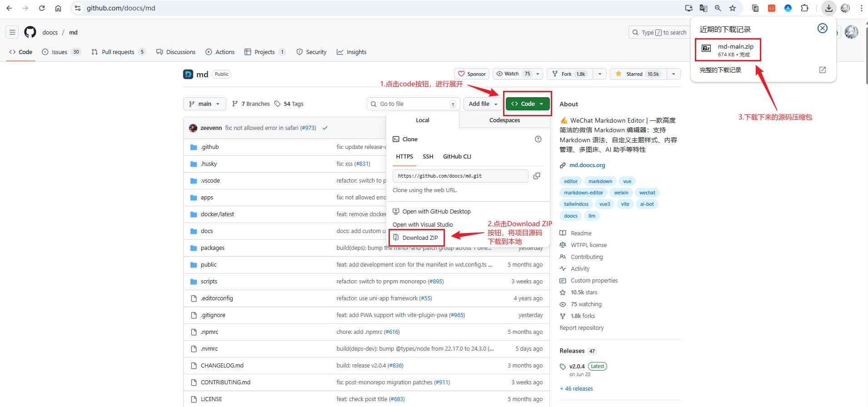
Task: Open the LICENSE file
Action: click(x=211, y=399)
